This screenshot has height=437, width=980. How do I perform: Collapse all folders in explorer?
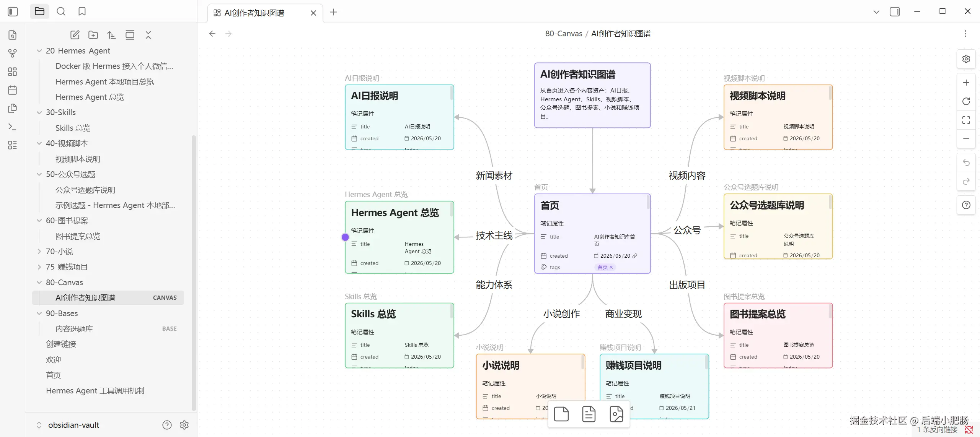(x=148, y=35)
